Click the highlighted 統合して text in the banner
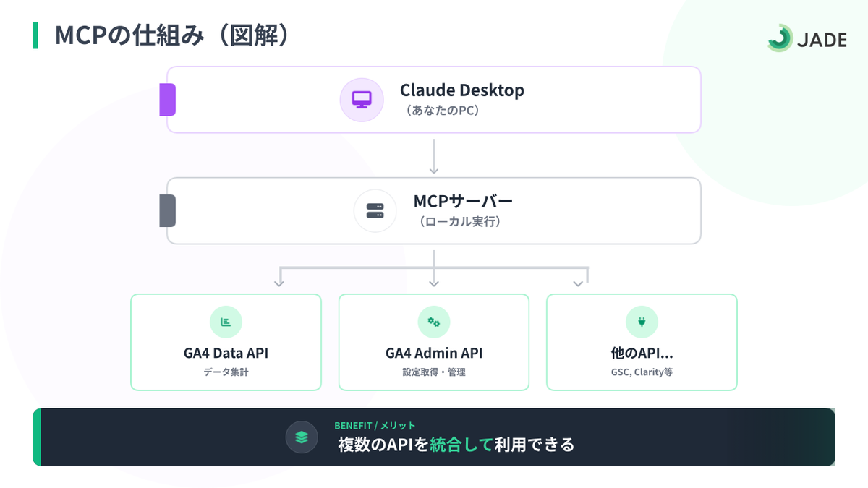868x488 pixels. pos(461,445)
